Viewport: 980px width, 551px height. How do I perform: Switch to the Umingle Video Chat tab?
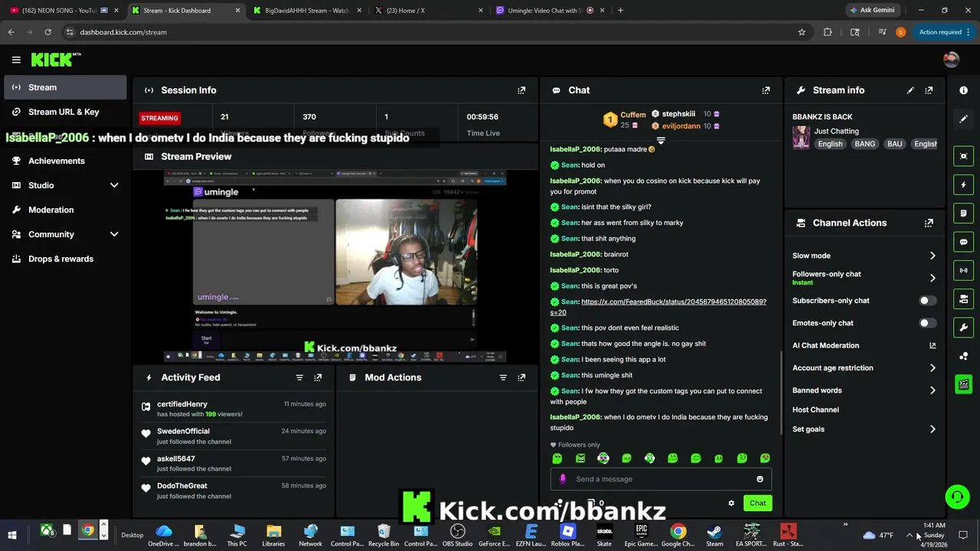coord(548,11)
